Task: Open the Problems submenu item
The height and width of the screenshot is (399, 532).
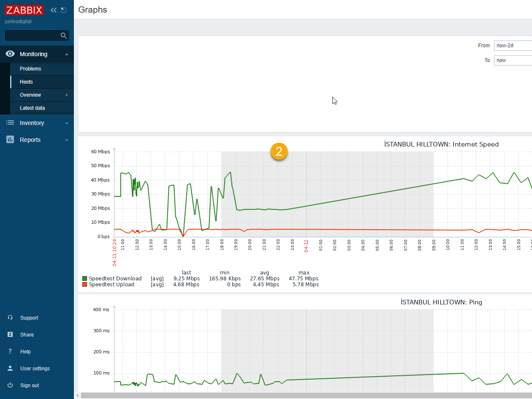Action: [x=30, y=69]
